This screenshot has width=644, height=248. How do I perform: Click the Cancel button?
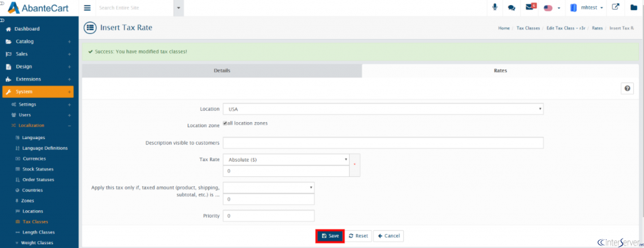[x=389, y=236]
